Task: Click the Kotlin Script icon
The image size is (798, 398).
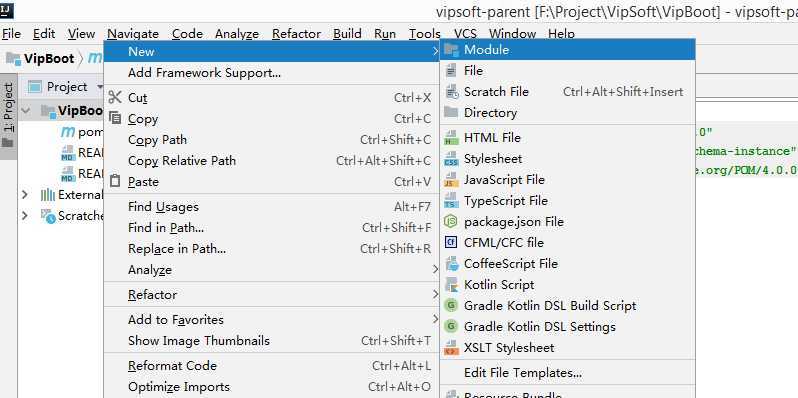Action: pyautogui.click(x=451, y=285)
